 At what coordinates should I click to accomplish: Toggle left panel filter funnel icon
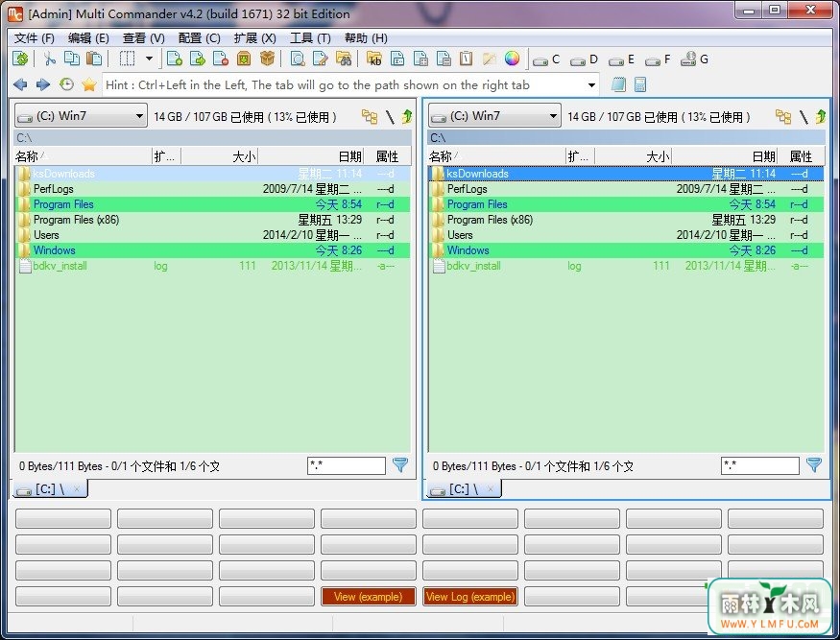click(400, 464)
